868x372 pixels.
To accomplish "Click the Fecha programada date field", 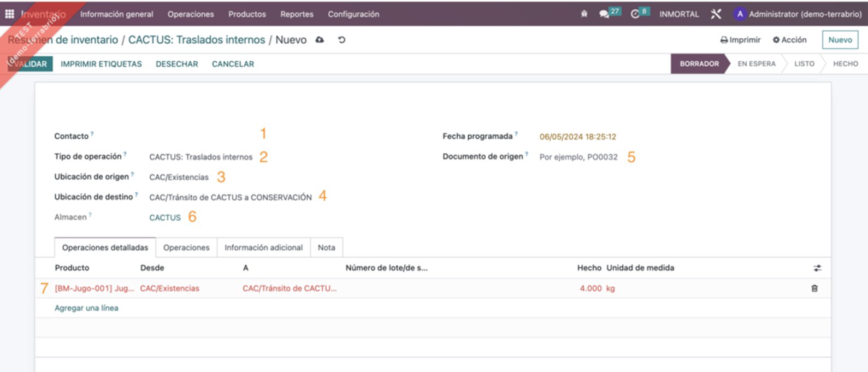I will 578,137.
